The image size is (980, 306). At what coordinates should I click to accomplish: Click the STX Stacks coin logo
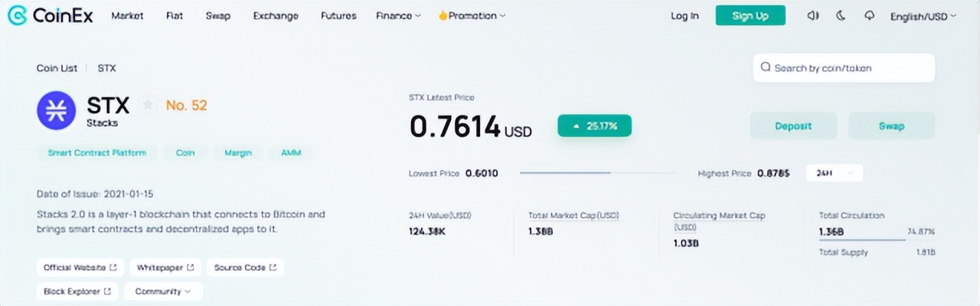coord(56,110)
